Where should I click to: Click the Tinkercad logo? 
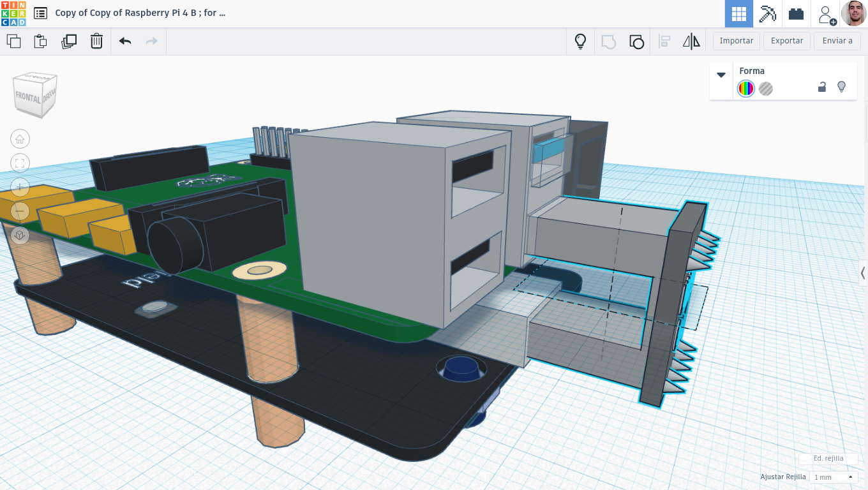click(13, 13)
